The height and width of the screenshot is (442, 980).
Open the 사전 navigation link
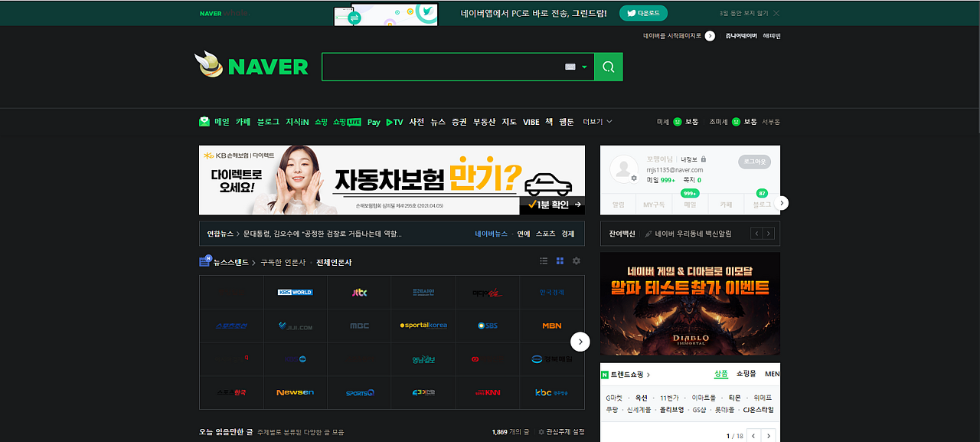(416, 122)
